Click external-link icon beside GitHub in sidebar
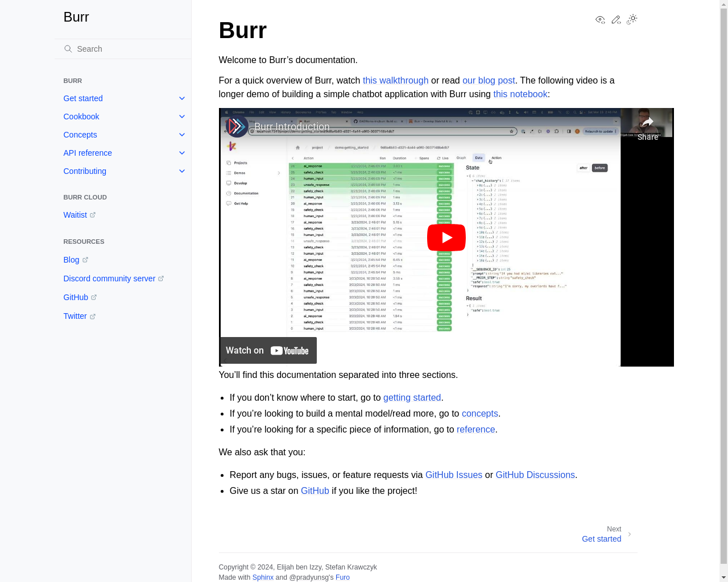The height and width of the screenshot is (582, 728). click(x=94, y=297)
